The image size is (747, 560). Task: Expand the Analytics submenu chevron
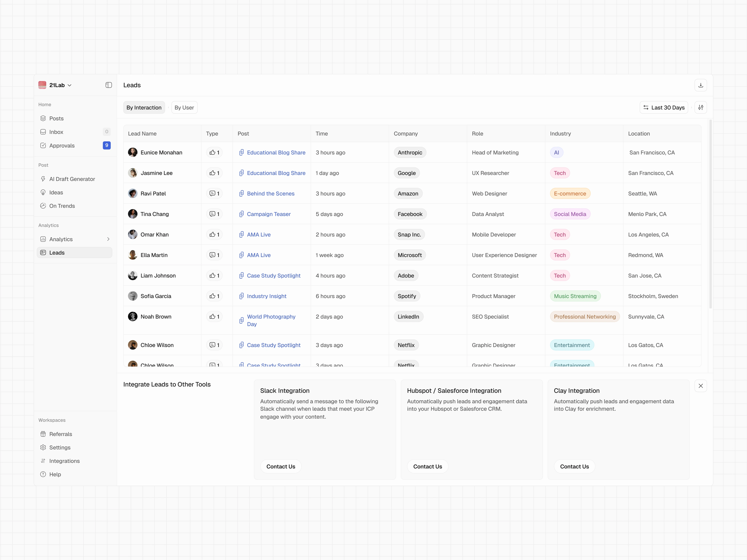pyautogui.click(x=108, y=239)
